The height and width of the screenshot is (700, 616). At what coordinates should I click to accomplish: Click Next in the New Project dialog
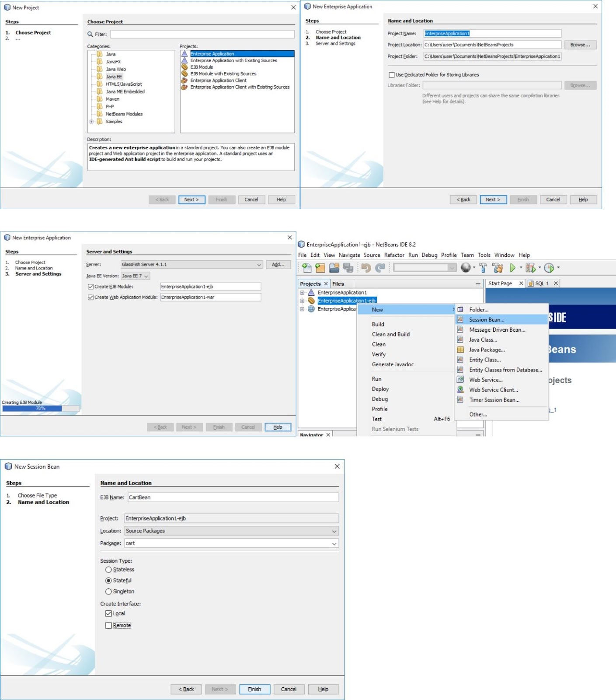coord(191,199)
